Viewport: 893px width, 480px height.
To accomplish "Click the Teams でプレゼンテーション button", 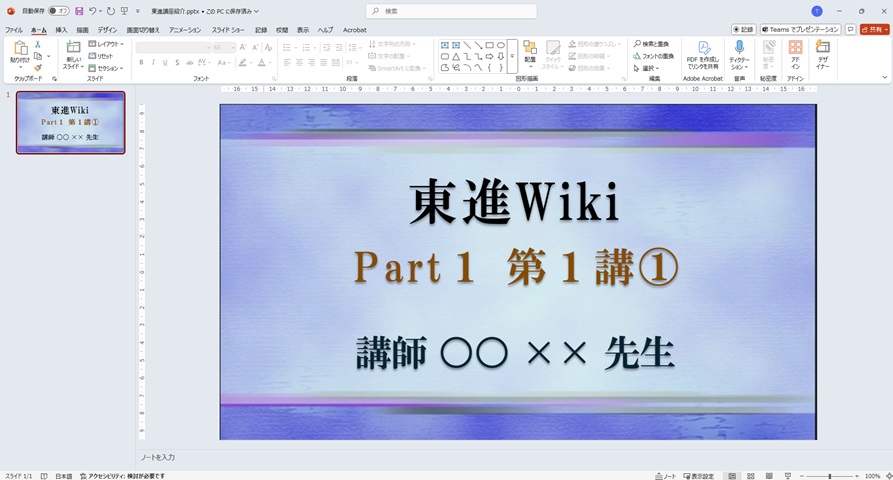I will coord(799,30).
